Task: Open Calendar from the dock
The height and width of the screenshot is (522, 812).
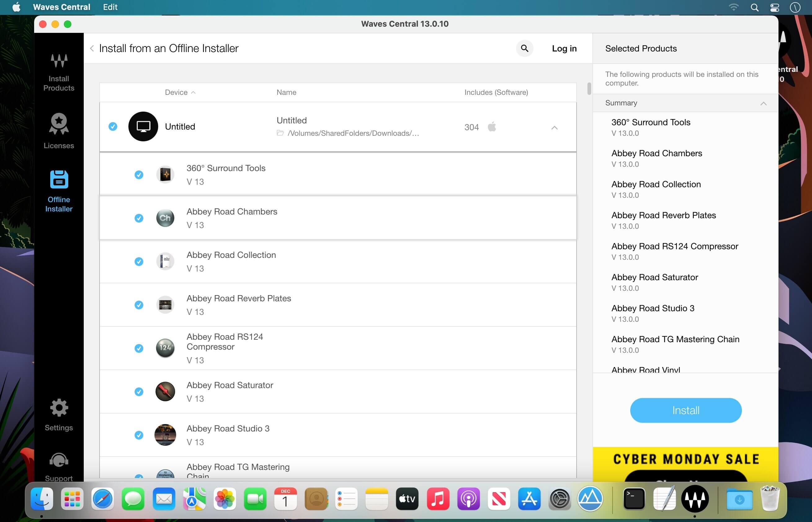Action: coord(286,499)
